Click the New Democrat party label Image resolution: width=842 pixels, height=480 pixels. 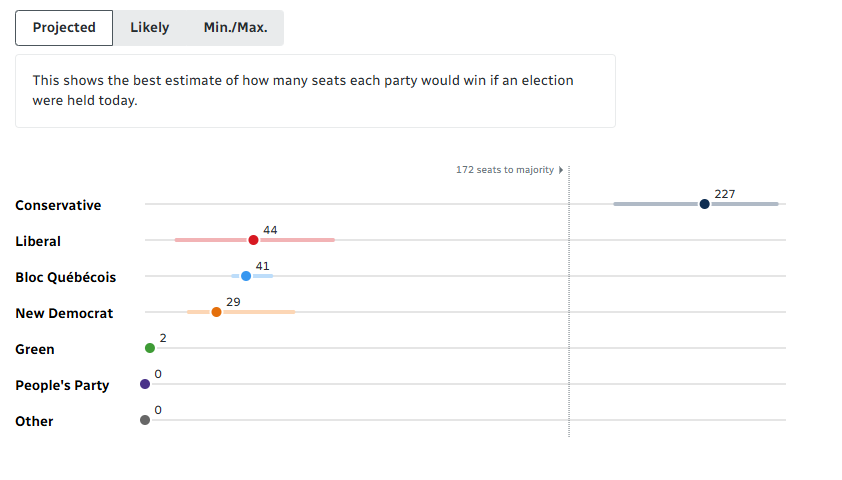click(64, 313)
